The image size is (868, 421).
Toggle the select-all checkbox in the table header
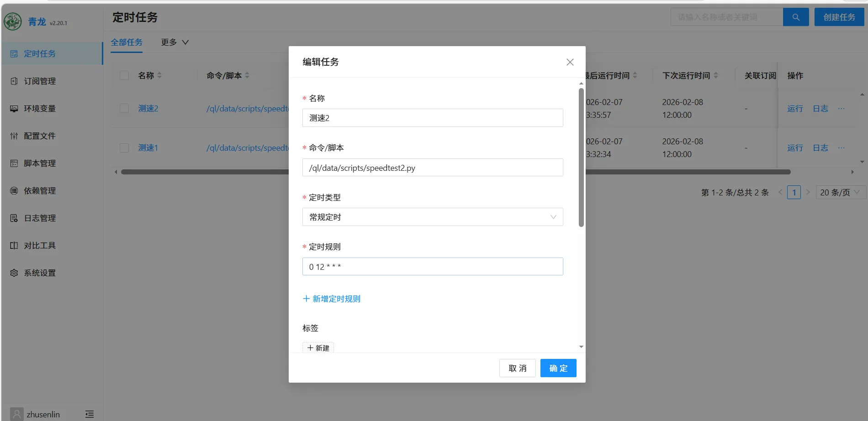point(124,75)
